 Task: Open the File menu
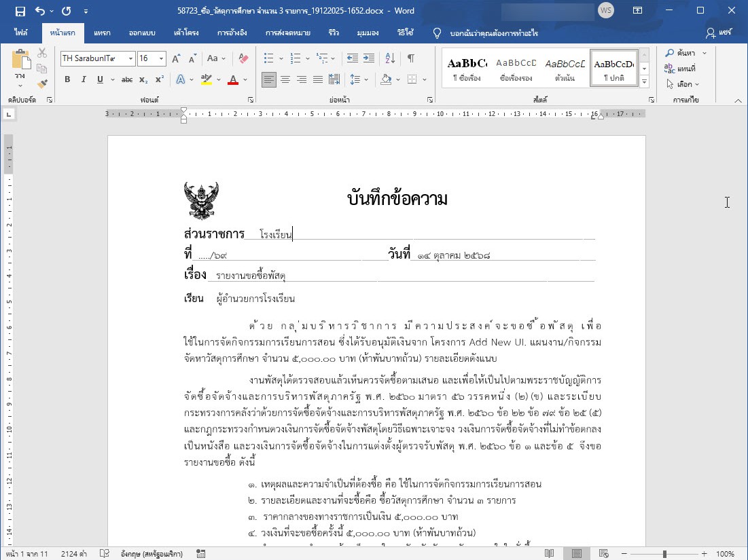[22, 32]
